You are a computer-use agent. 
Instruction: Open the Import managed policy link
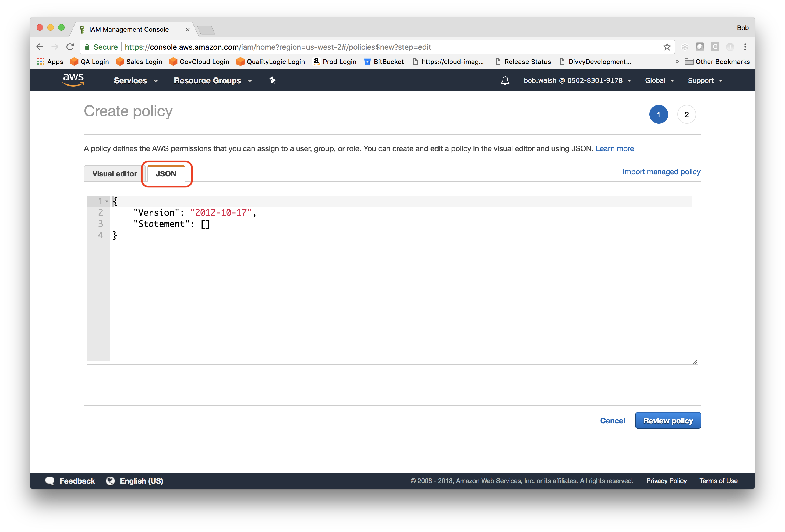pyautogui.click(x=661, y=172)
